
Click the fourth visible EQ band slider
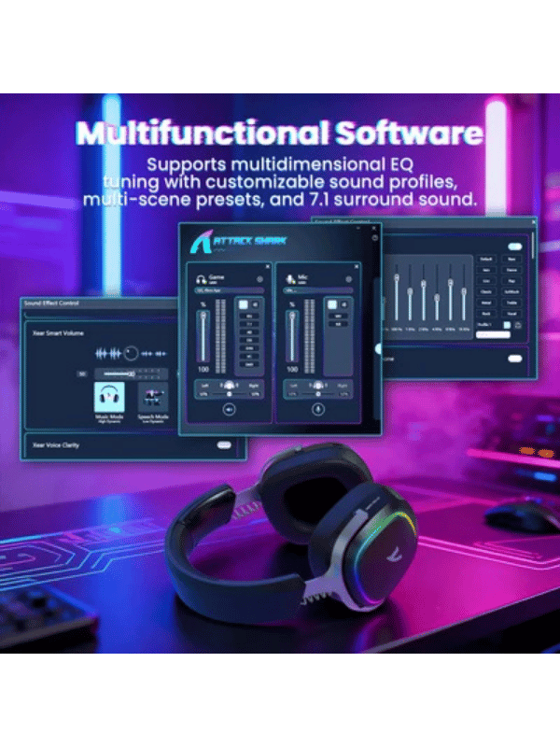pos(437,292)
